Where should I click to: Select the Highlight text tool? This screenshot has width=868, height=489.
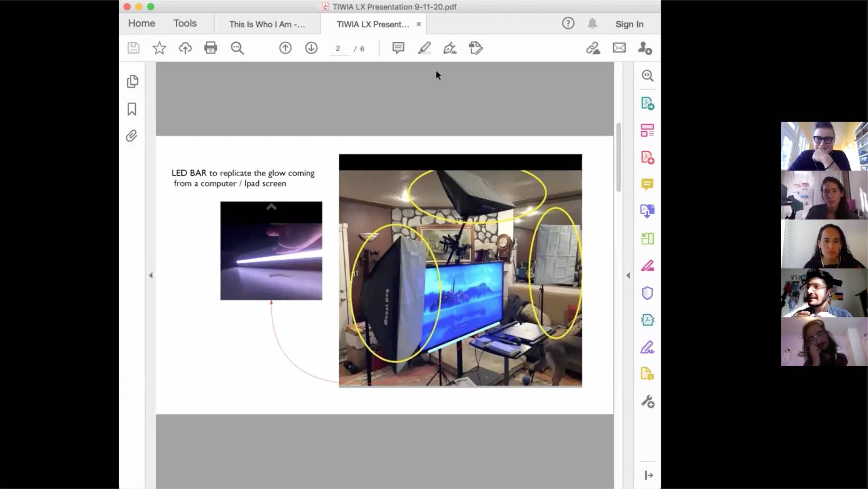coord(424,48)
